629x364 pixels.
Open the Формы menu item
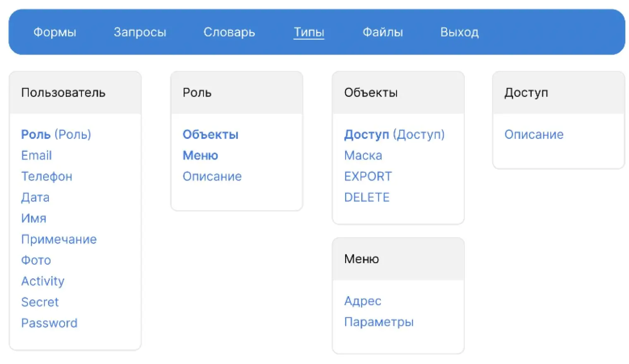pyautogui.click(x=55, y=32)
